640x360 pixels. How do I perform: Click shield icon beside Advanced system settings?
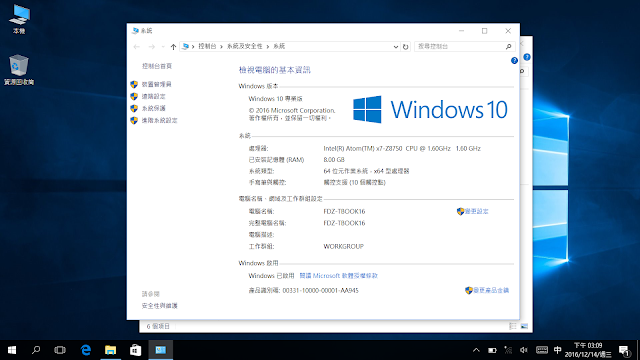point(134,120)
